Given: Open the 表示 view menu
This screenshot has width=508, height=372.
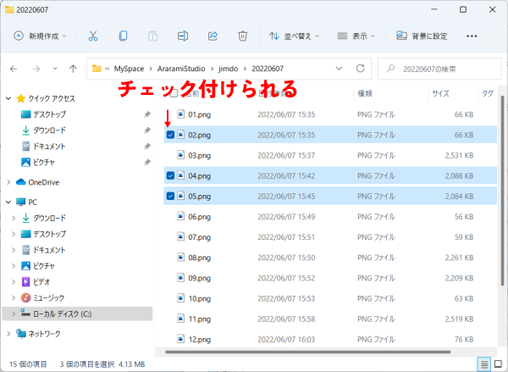Looking at the screenshot, I should [x=356, y=36].
